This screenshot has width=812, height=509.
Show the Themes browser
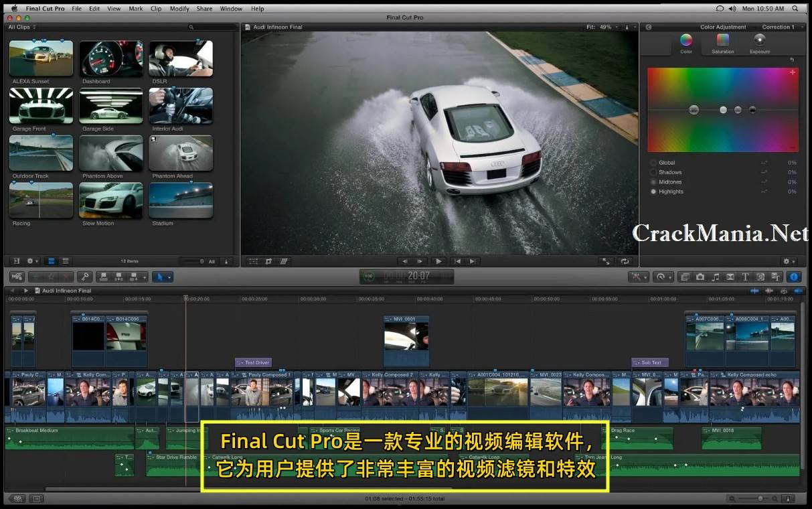tap(776, 277)
